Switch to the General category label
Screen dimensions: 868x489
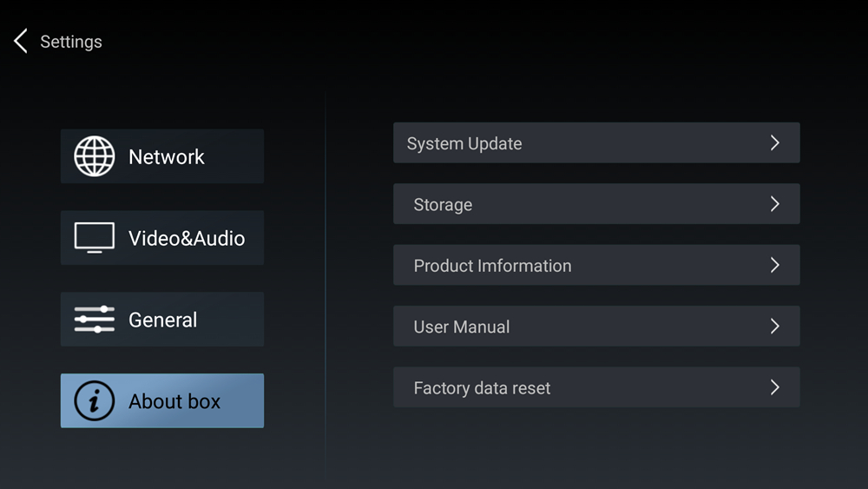click(x=163, y=320)
